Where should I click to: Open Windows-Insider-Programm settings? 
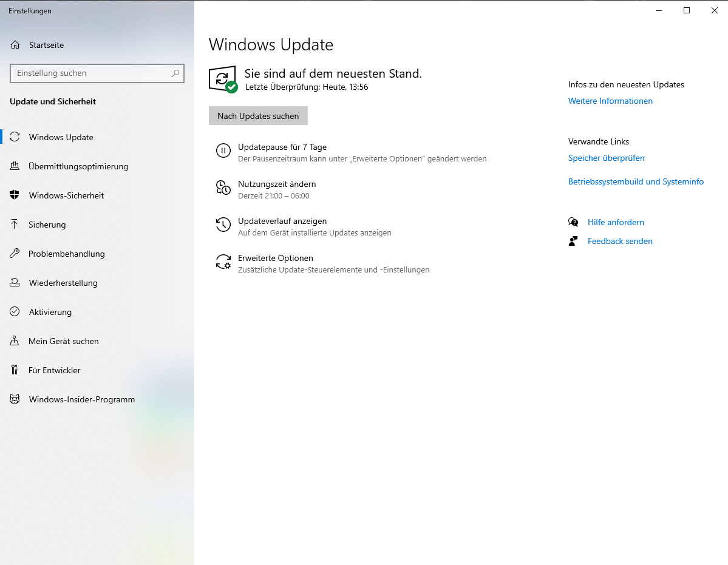pos(97,399)
